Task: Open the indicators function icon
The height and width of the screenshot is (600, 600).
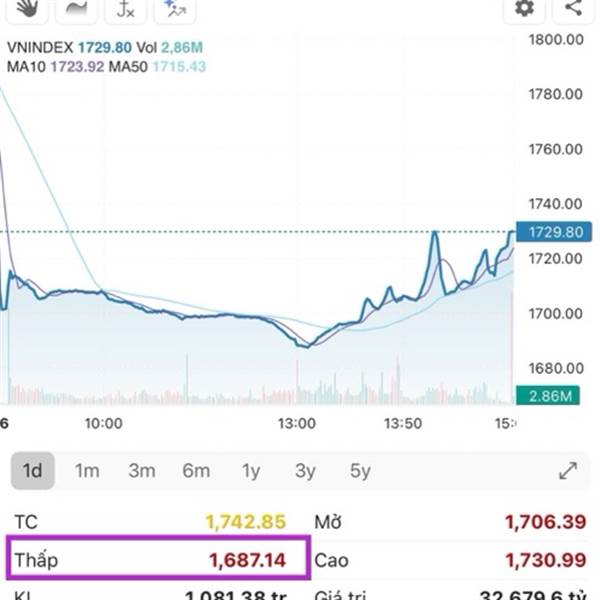Action: 125,9
